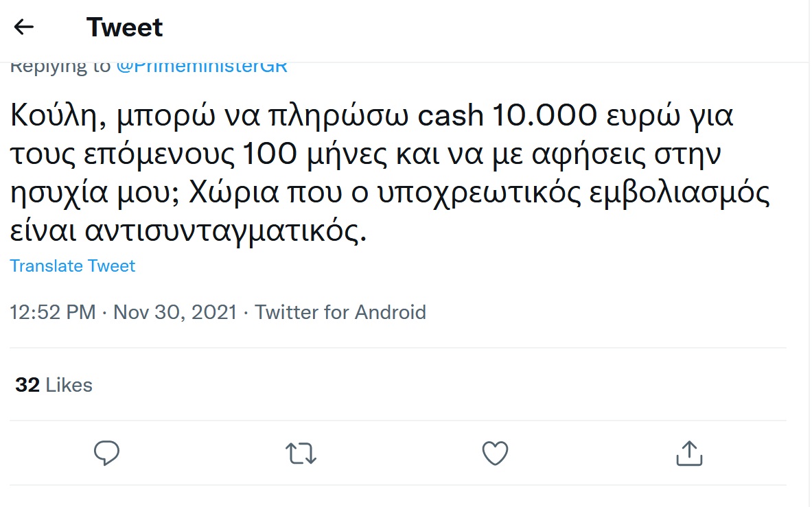Click the Twitter for Android source link

point(340,312)
